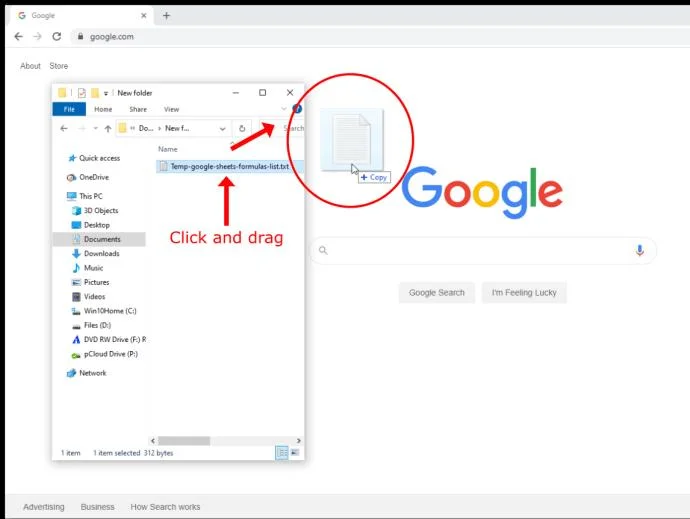Click the microphone voice search icon
This screenshot has height=519, width=690.
point(639,250)
